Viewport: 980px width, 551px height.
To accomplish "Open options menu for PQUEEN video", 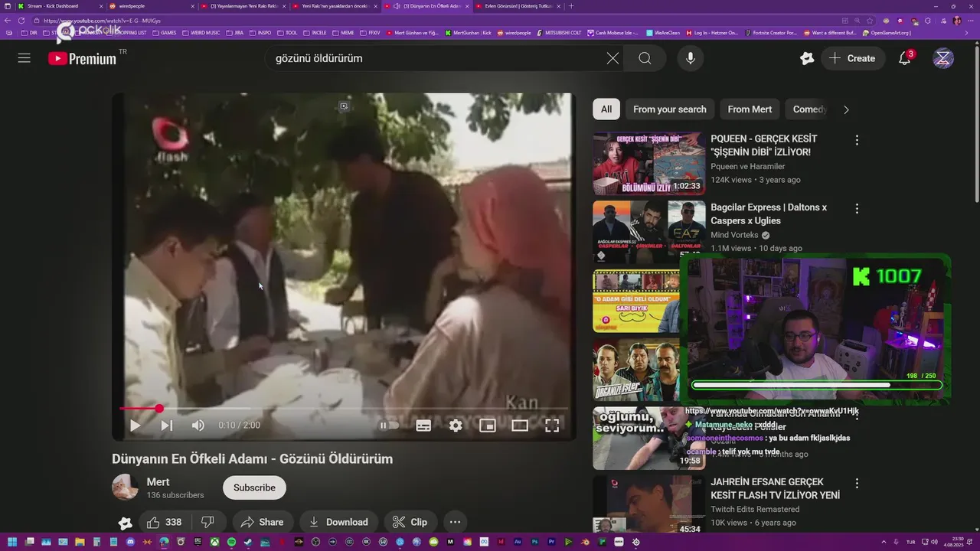I will pos(857,140).
